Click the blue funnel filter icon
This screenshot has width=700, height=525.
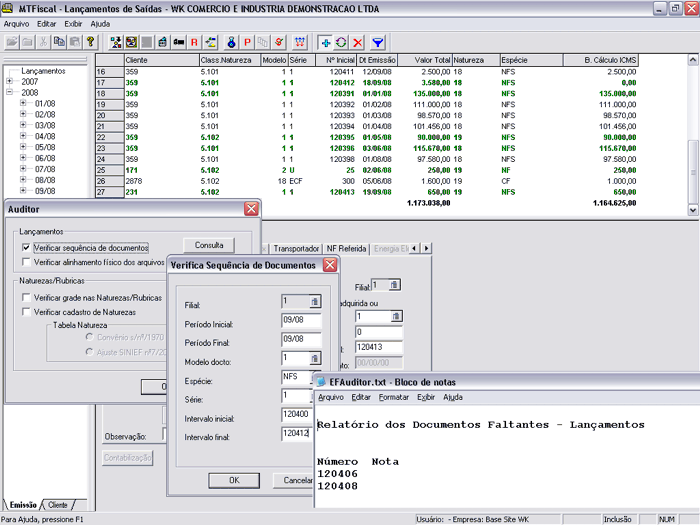point(379,42)
